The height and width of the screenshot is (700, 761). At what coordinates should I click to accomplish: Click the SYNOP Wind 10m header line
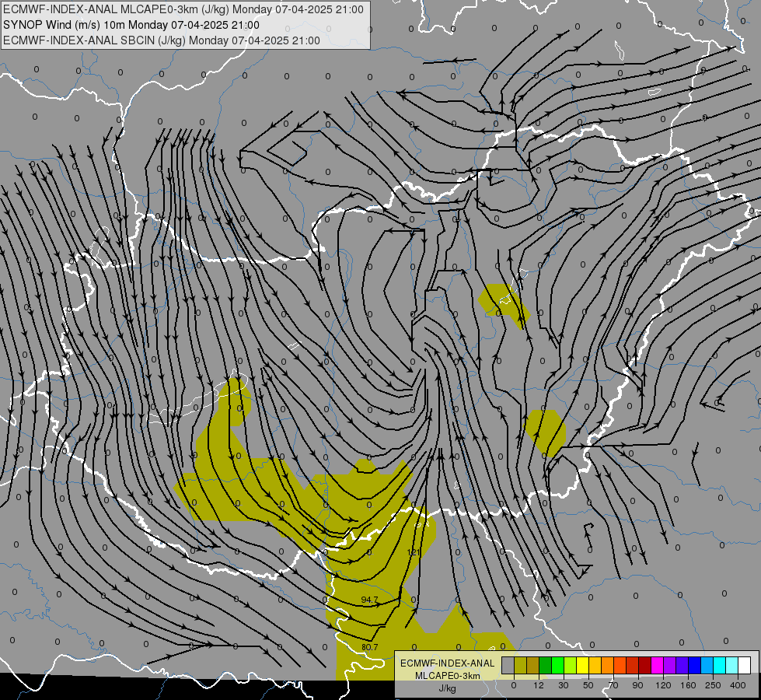point(131,25)
